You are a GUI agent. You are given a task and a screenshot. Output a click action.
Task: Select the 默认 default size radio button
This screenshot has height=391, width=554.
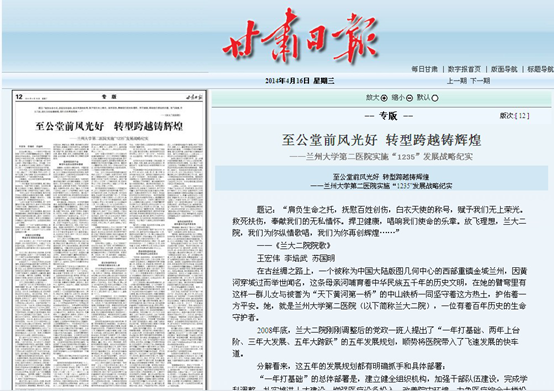pyautogui.click(x=435, y=98)
